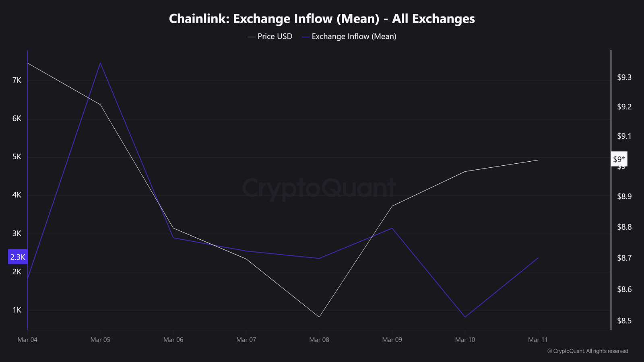Click the price line endpoint at Mar 11
Screen dimensions: 644x362
click(538, 160)
